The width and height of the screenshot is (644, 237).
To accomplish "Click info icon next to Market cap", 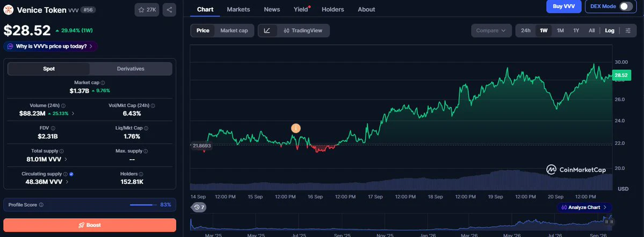I will (103, 83).
